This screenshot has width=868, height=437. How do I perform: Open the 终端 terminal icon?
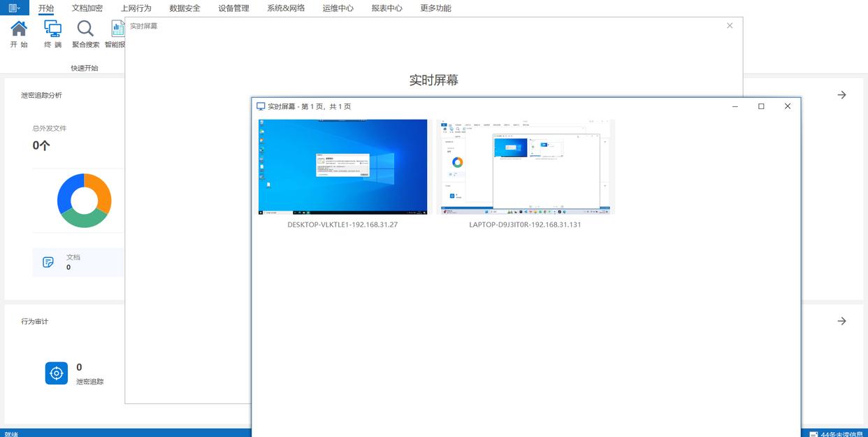(x=52, y=29)
